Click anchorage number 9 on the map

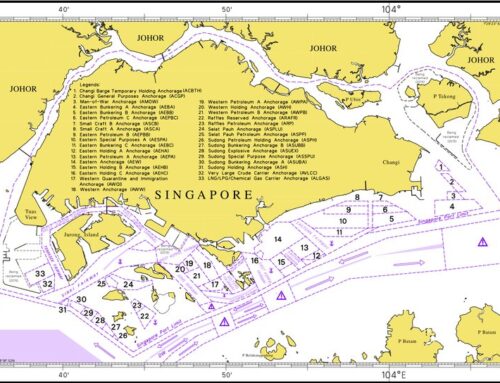(x=348, y=210)
